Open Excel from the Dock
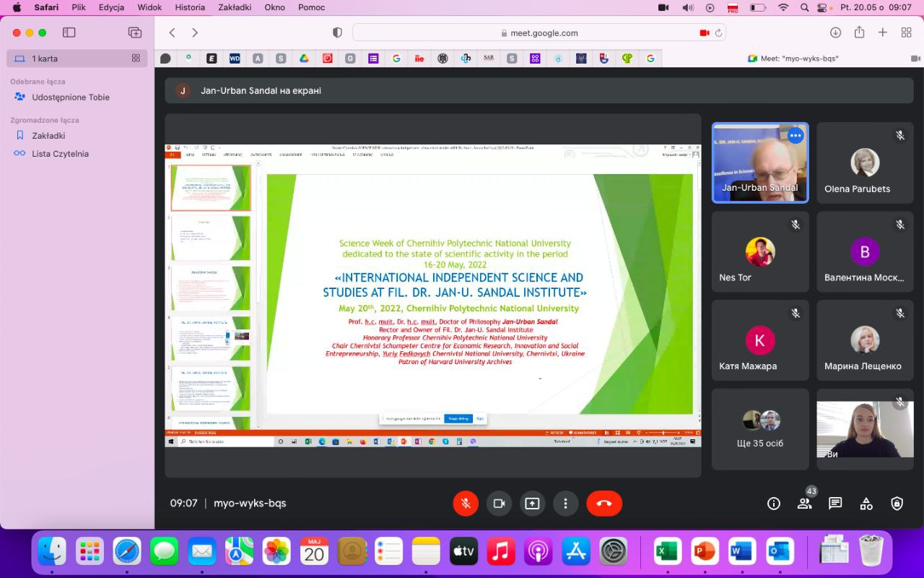 pyautogui.click(x=668, y=552)
